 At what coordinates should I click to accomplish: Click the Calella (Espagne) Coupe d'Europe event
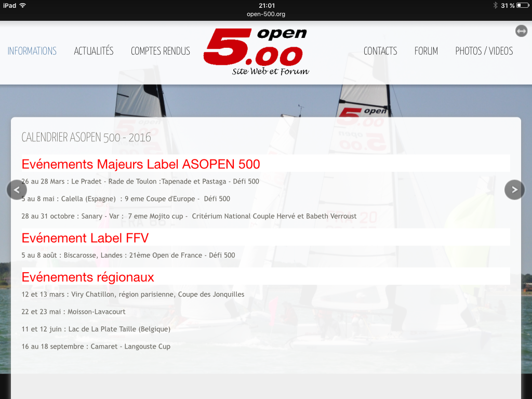[x=126, y=199]
